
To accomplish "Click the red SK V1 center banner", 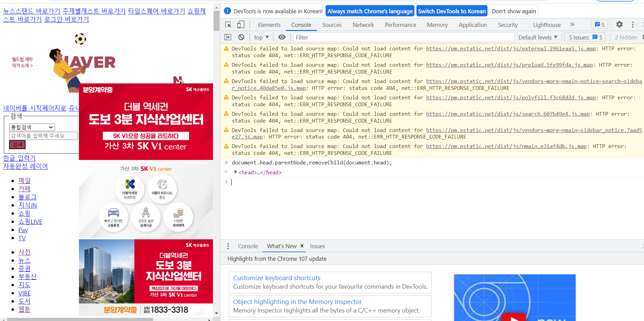I will 146,122.
